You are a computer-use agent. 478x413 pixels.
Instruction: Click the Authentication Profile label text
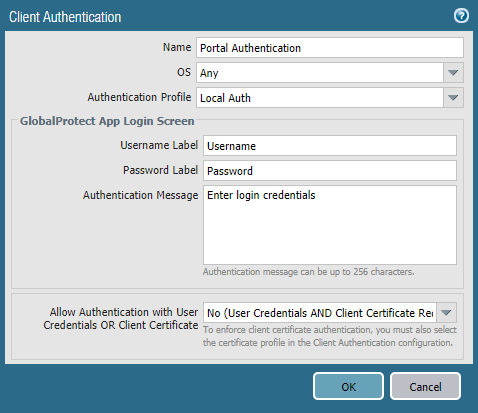click(139, 97)
